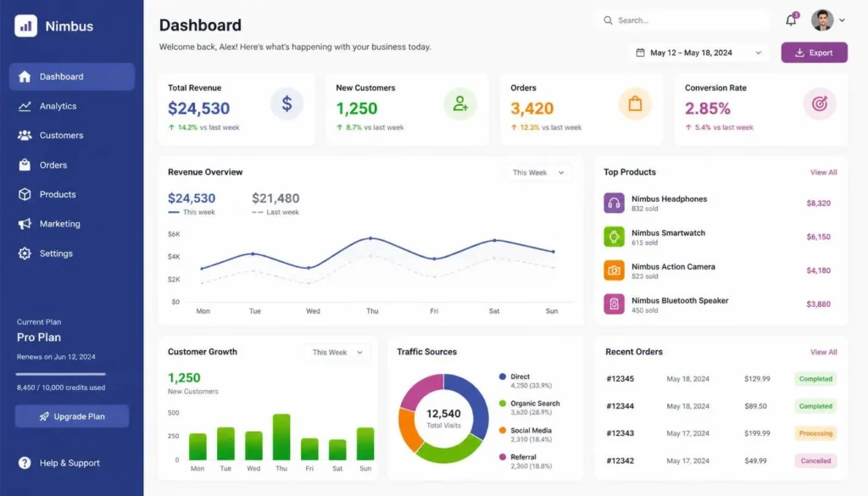
Task: Click the pink Referral legend dot
Action: pyautogui.click(x=503, y=457)
